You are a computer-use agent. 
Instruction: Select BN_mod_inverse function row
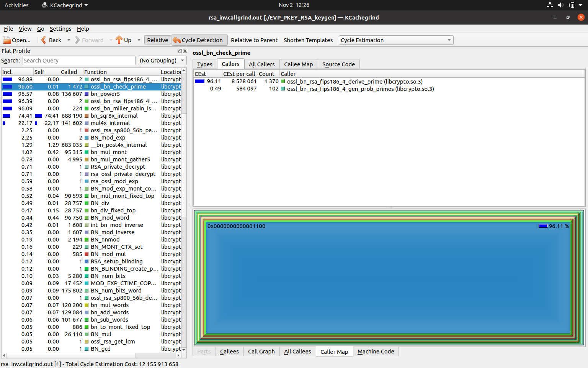point(91,232)
